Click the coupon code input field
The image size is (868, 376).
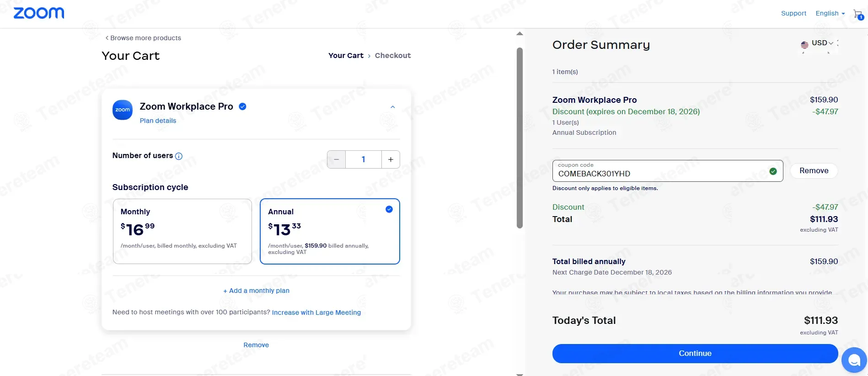[x=659, y=173]
